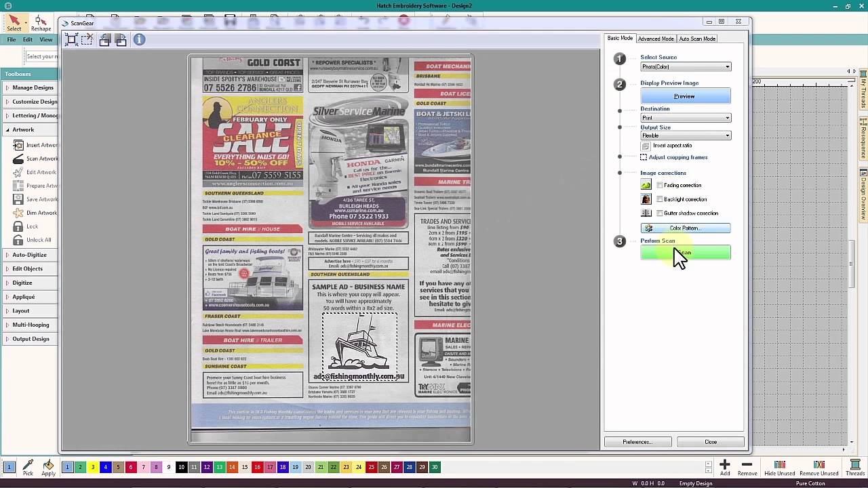Click the Preferences button
The height and width of the screenshot is (488, 868).
[x=637, y=442]
